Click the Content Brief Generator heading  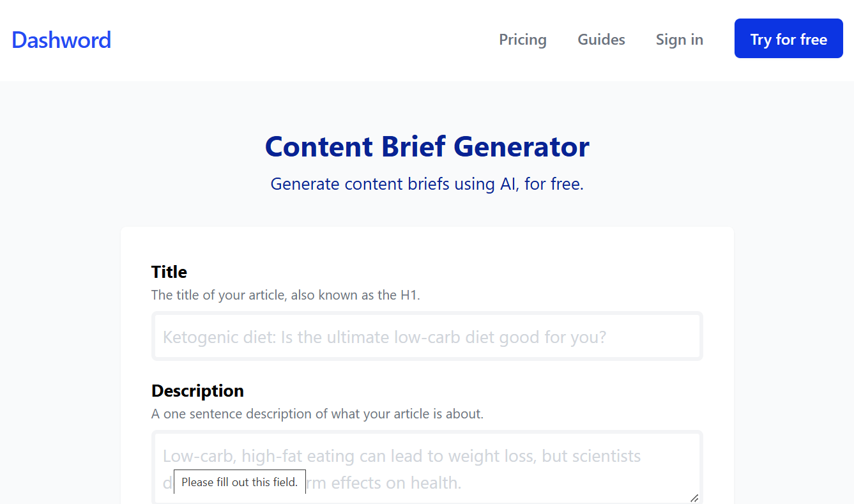coord(427,146)
